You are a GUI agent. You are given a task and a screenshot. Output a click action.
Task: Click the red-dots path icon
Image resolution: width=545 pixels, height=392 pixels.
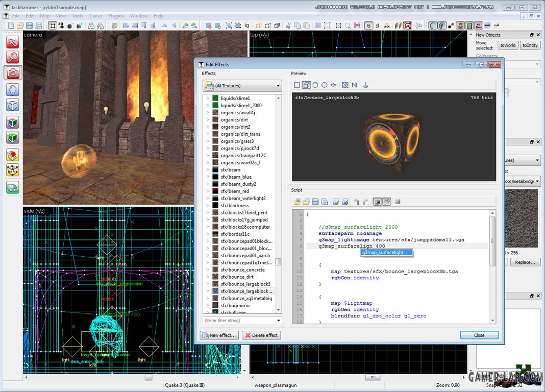451,26
